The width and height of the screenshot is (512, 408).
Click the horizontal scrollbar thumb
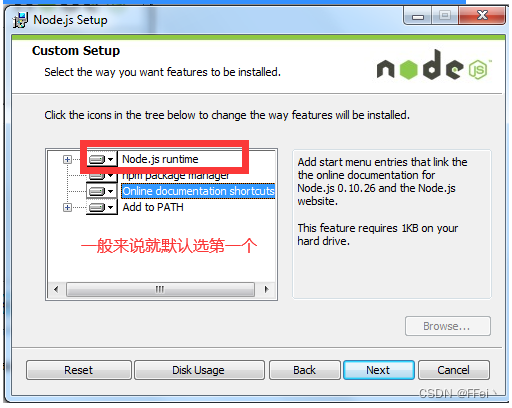[160, 289]
